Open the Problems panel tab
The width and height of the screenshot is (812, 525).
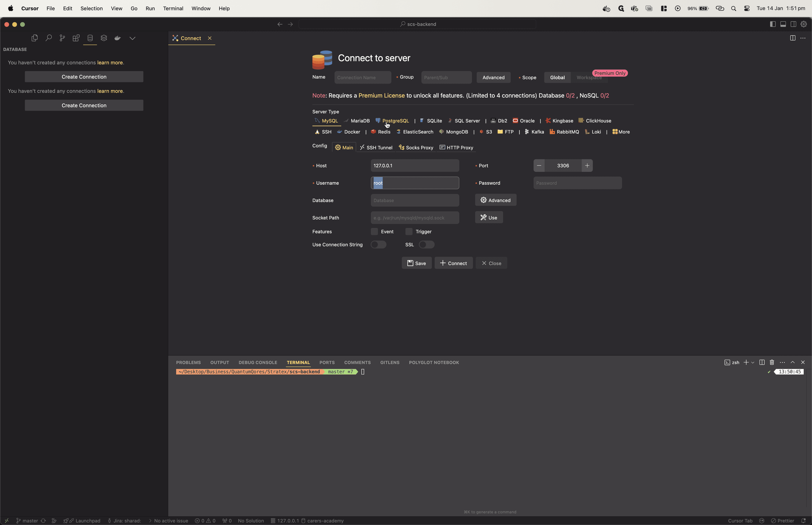(188, 363)
